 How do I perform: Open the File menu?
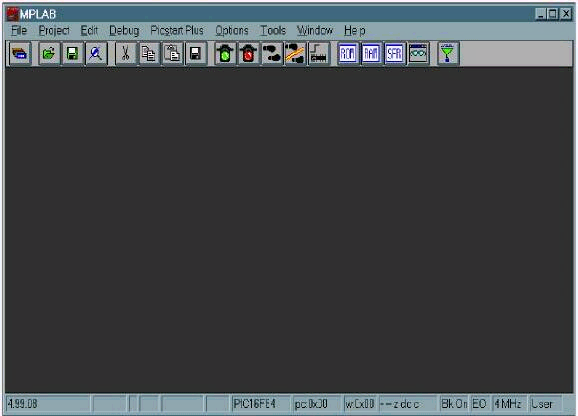[19, 31]
